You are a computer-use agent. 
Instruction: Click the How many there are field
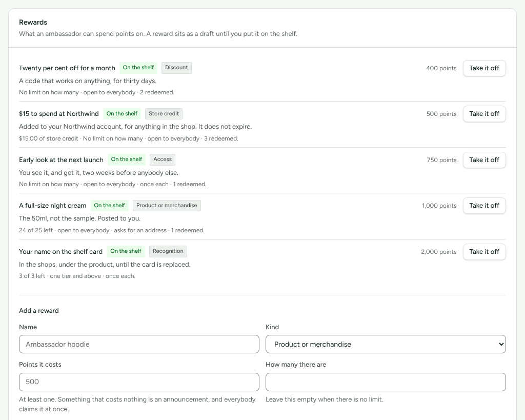[386, 382]
